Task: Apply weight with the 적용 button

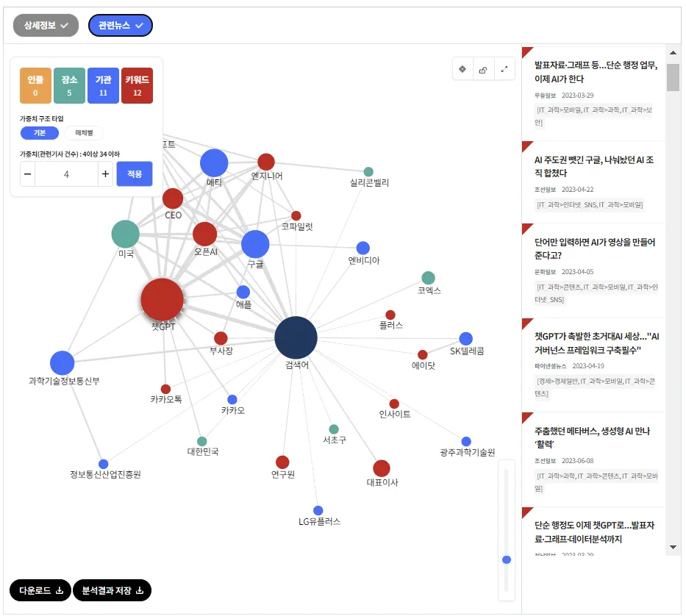Action: (x=135, y=173)
